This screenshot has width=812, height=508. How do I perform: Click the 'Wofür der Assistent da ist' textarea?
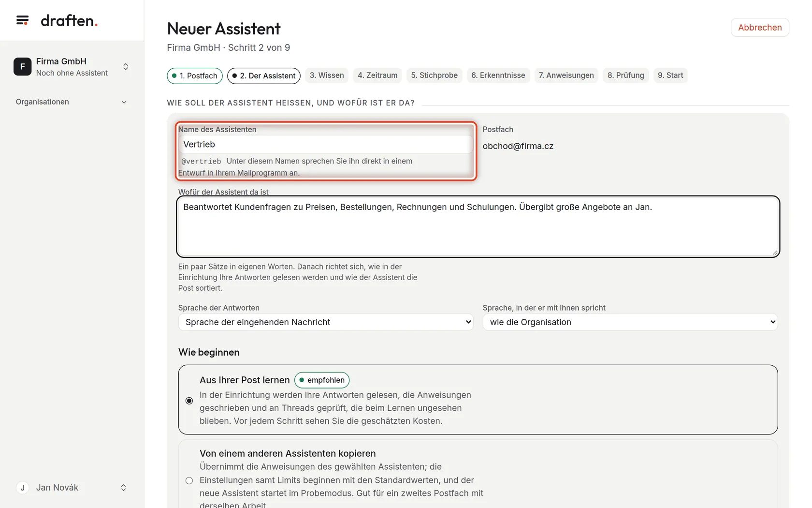click(x=478, y=226)
